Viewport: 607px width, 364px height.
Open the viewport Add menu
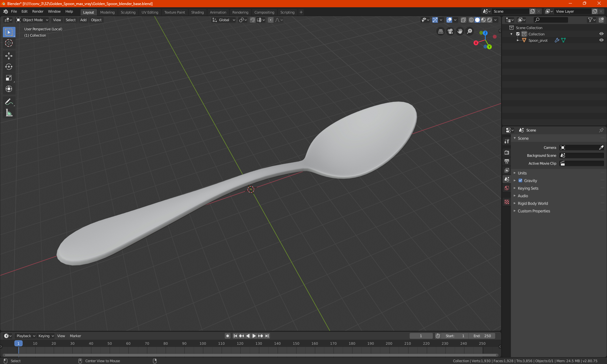83,20
